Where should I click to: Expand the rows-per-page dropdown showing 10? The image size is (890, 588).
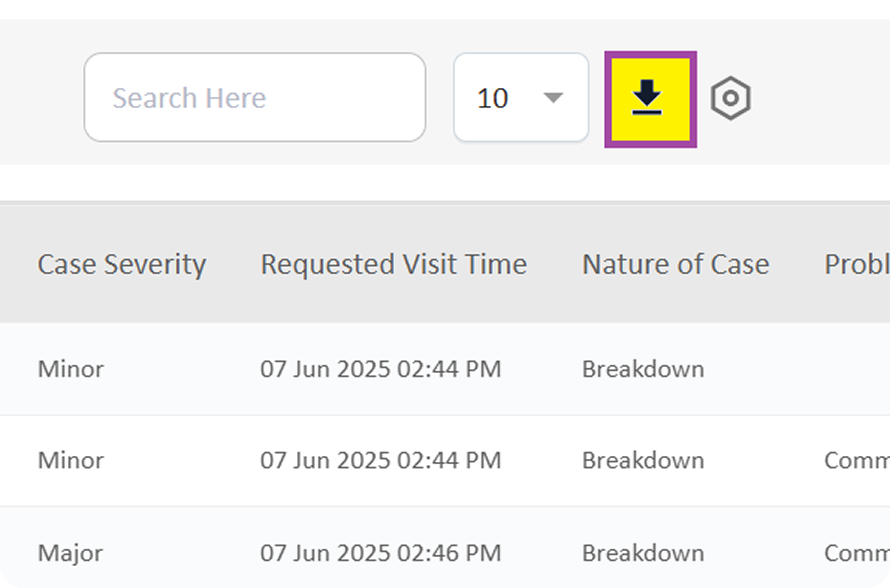[x=521, y=98]
